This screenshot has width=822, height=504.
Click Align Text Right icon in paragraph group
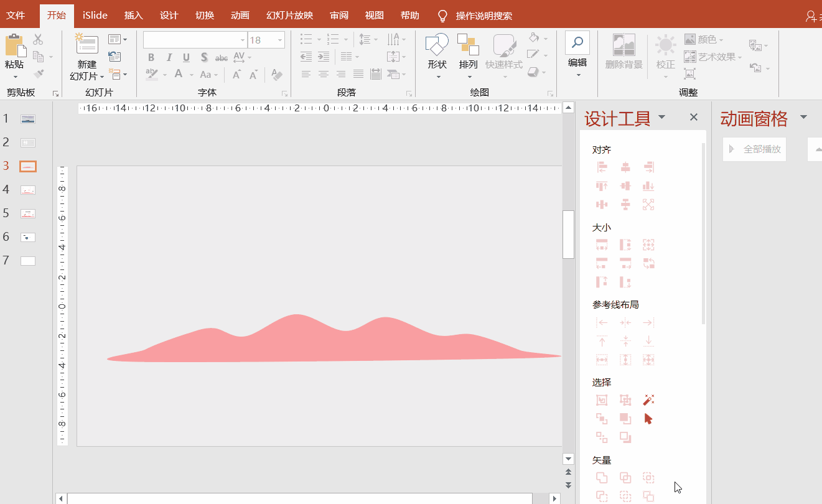point(340,74)
